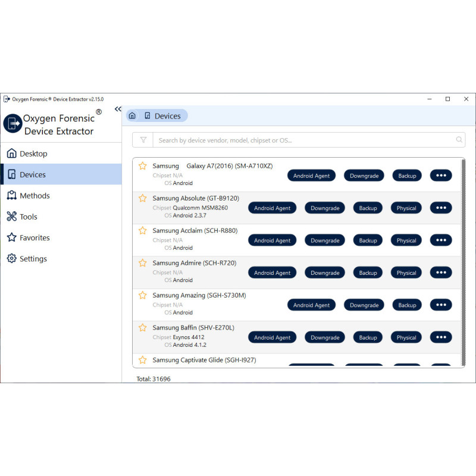Click the Devices breadcrumb tab

[x=162, y=115]
